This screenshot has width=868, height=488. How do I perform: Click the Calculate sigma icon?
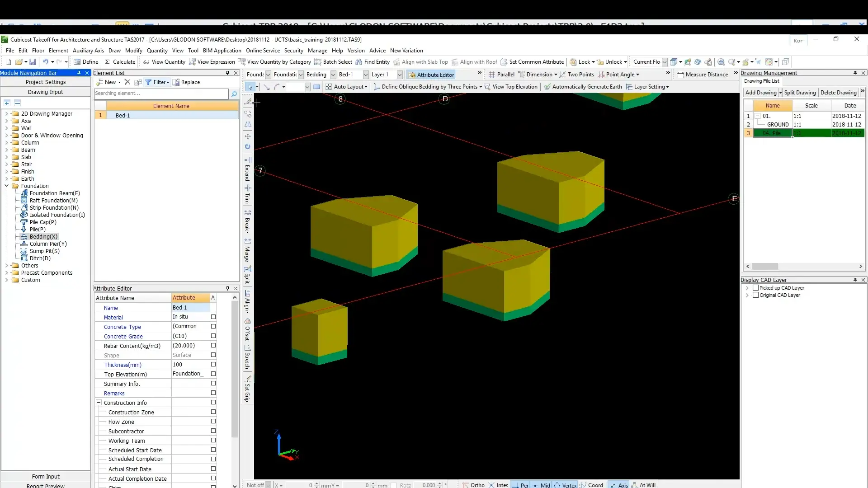click(108, 62)
